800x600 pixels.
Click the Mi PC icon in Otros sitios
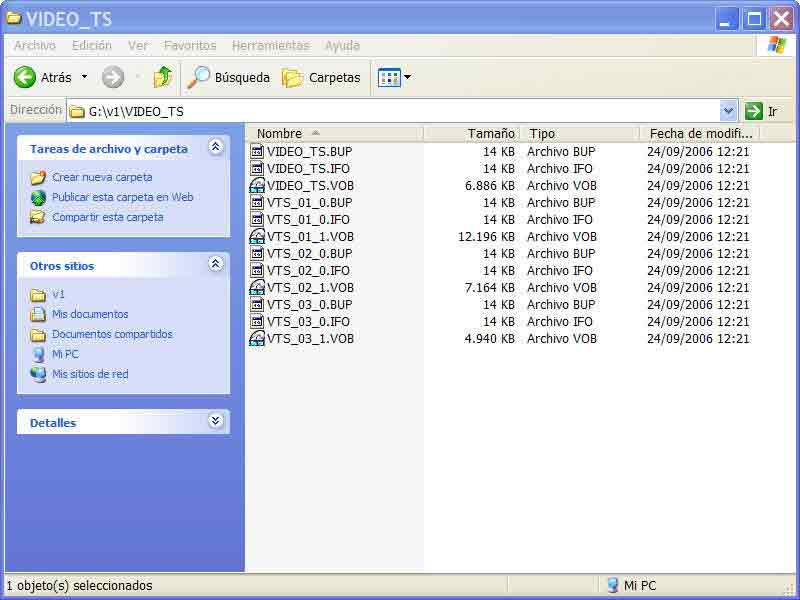tap(38, 354)
